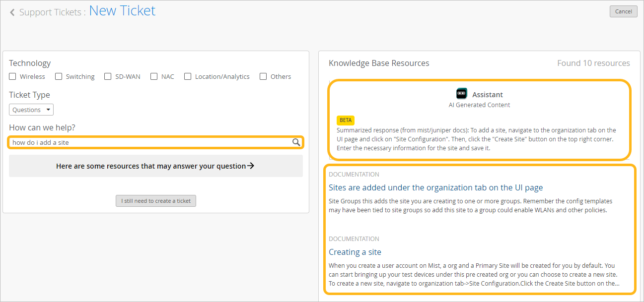644x302 pixels.
Task: Check the Others technology checkbox
Action: (x=263, y=76)
